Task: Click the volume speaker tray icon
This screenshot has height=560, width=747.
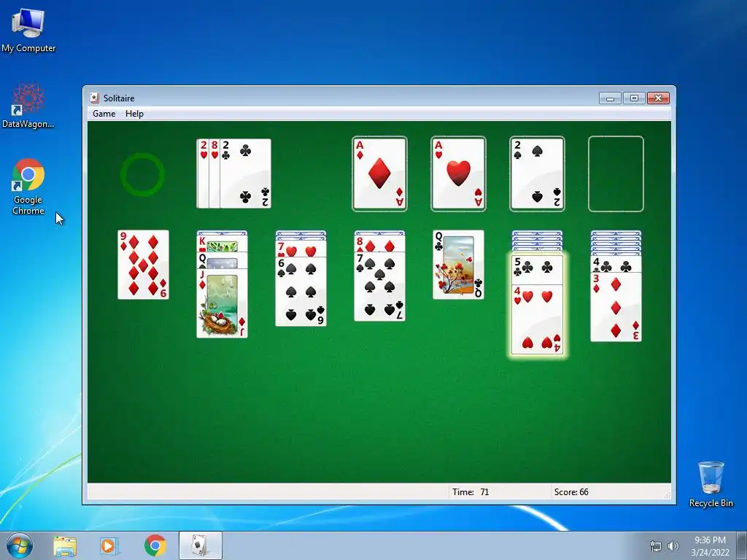Action: (x=673, y=546)
